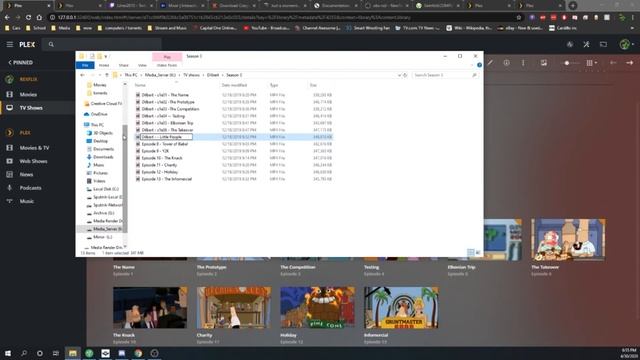Image resolution: width=640 pixels, height=360 pixels.
Task: Open Web Shows in Plex sidebar
Action: 33,161
